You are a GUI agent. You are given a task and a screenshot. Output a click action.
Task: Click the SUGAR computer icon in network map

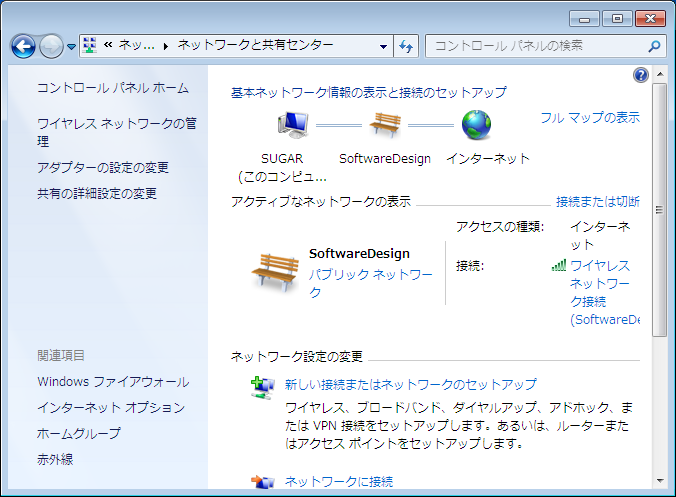(293, 125)
